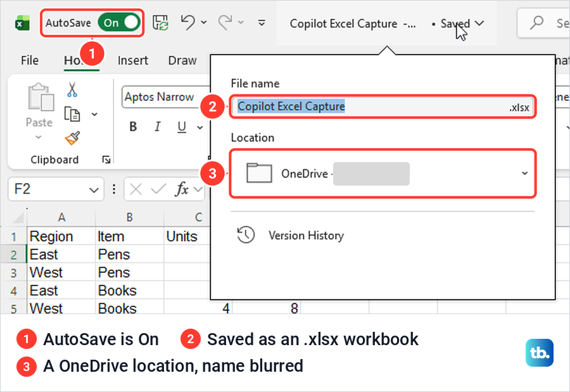Image resolution: width=570 pixels, height=392 pixels.
Task: Click the Search magnifier icon
Action: tap(536, 23)
